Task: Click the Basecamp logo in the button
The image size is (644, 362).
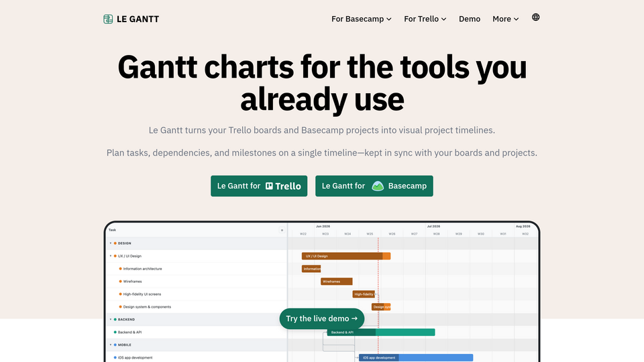Action: tap(378, 186)
